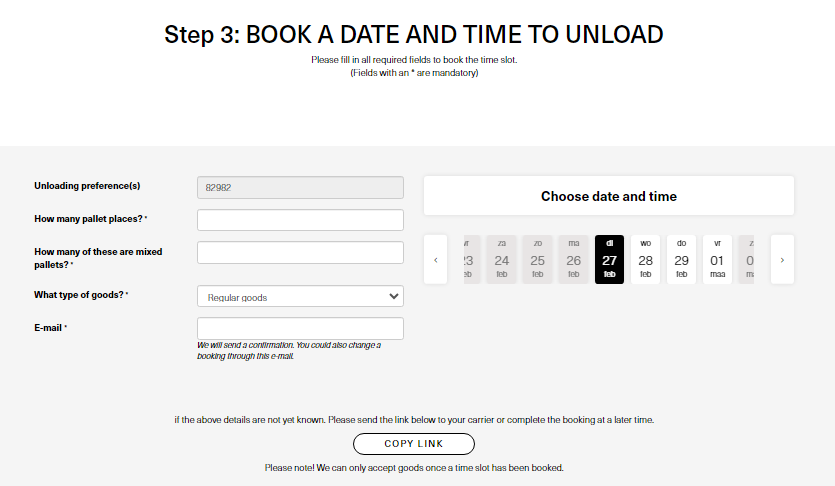835x486 pixels.
Task: Click the E-mail input field
Action: point(300,328)
